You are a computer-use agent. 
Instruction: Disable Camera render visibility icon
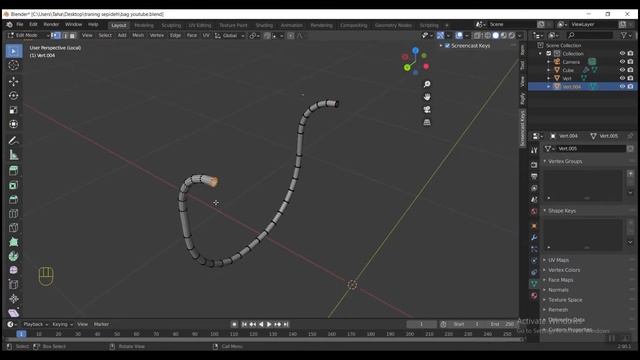pyautogui.click(x=631, y=62)
